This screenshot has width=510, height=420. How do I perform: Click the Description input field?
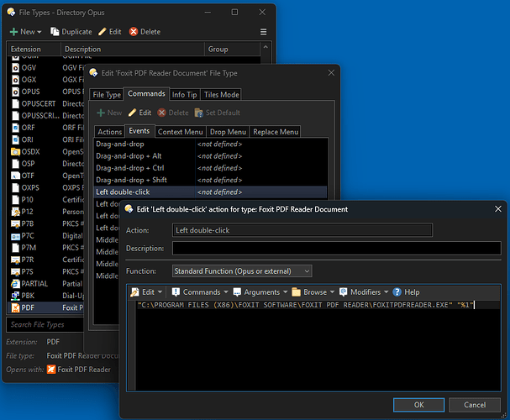click(x=337, y=249)
